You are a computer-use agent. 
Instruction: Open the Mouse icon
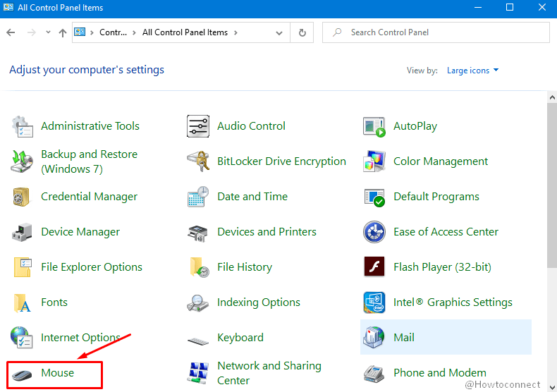pos(22,374)
